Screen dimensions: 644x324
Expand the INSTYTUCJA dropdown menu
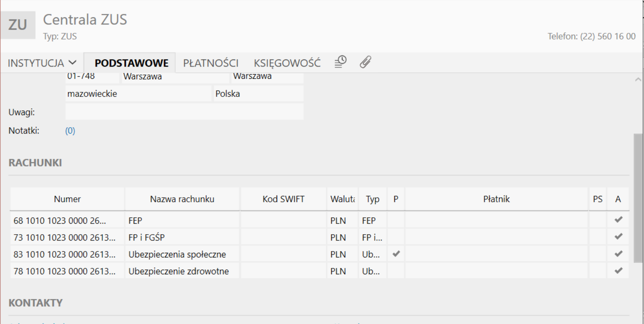42,63
